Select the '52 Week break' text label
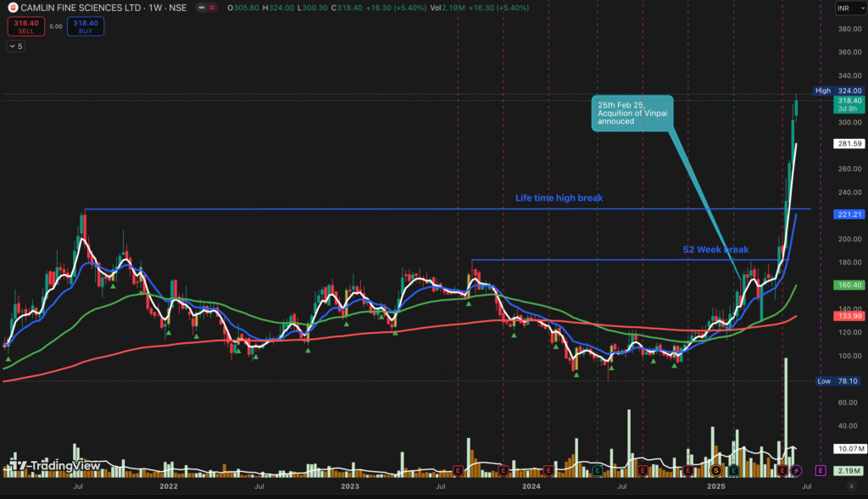 pos(715,250)
